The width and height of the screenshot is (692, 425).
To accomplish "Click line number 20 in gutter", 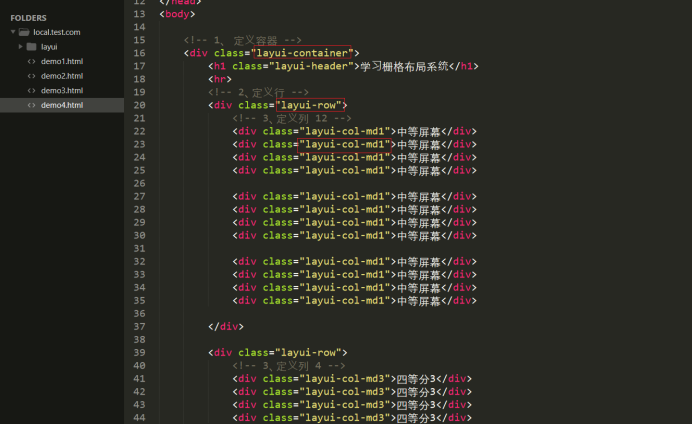I will (139, 105).
